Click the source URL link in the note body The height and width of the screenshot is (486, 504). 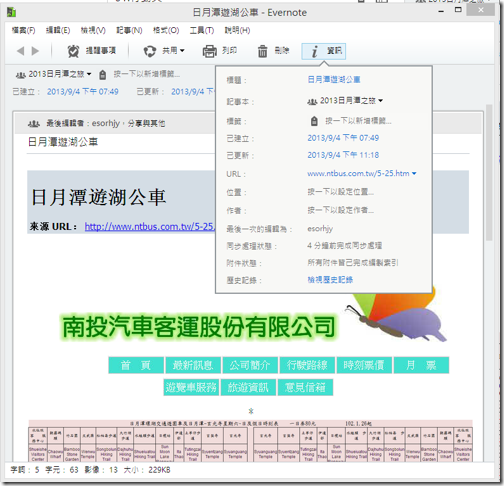coord(149,227)
